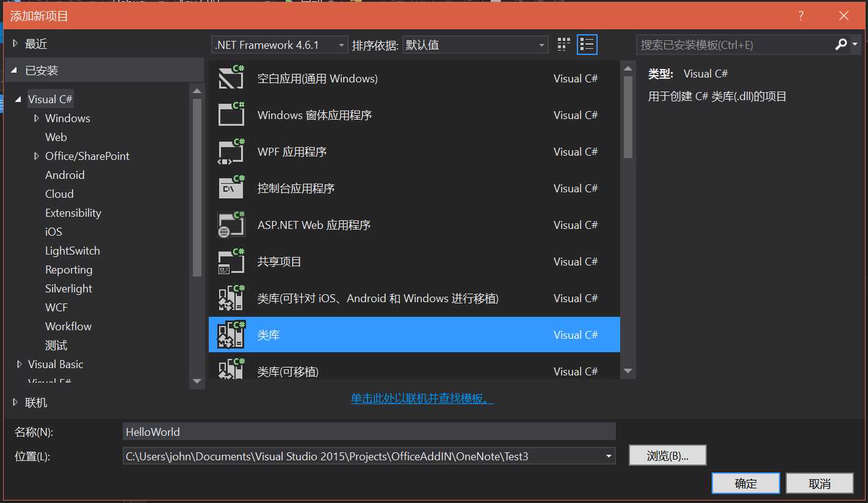Select the 类库(可移植) row text
Viewport: 868px width, 503px height.
coord(288,371)
